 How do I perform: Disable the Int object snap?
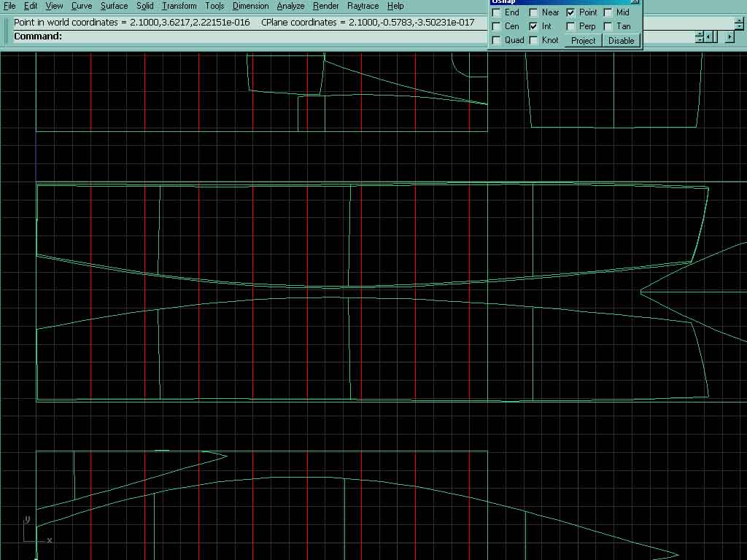point(534,26)
